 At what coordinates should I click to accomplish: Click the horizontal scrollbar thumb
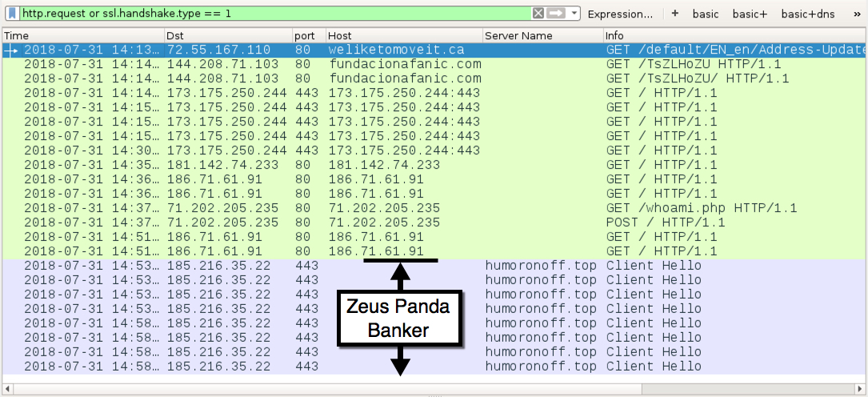coord(328,389)
